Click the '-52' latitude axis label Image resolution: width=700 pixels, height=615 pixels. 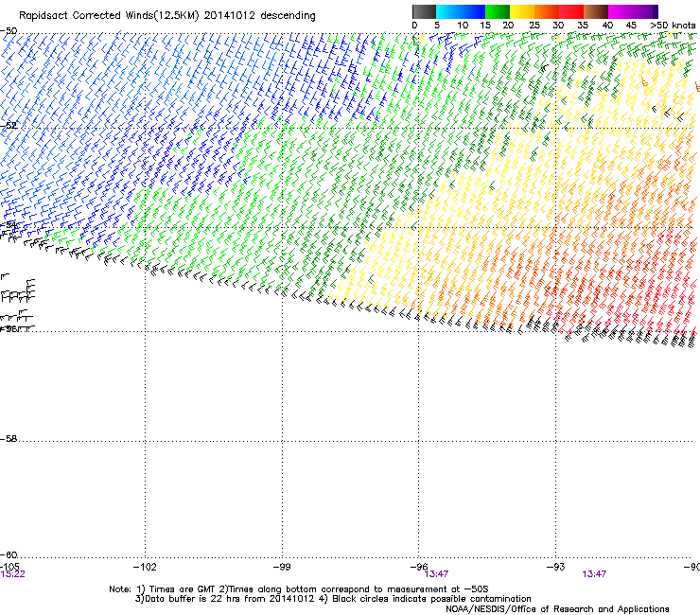[x=9, y=126]
